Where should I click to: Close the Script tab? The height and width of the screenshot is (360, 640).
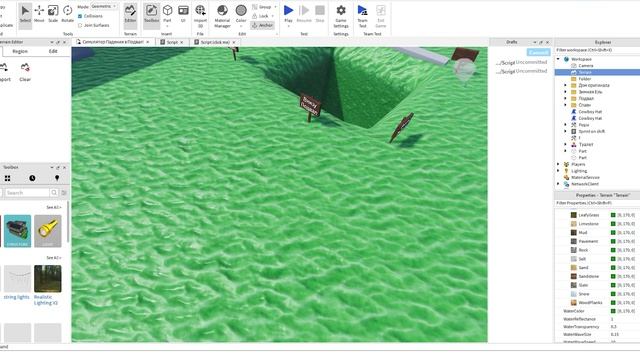pyautogui.click(x=182, y=42)
